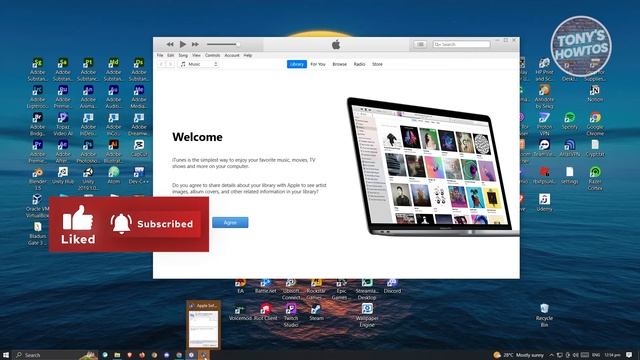This screenshot has height=360, width=640.
Task: Open Oracle VM VirtualBox shortcut
Action: point(38,205)
